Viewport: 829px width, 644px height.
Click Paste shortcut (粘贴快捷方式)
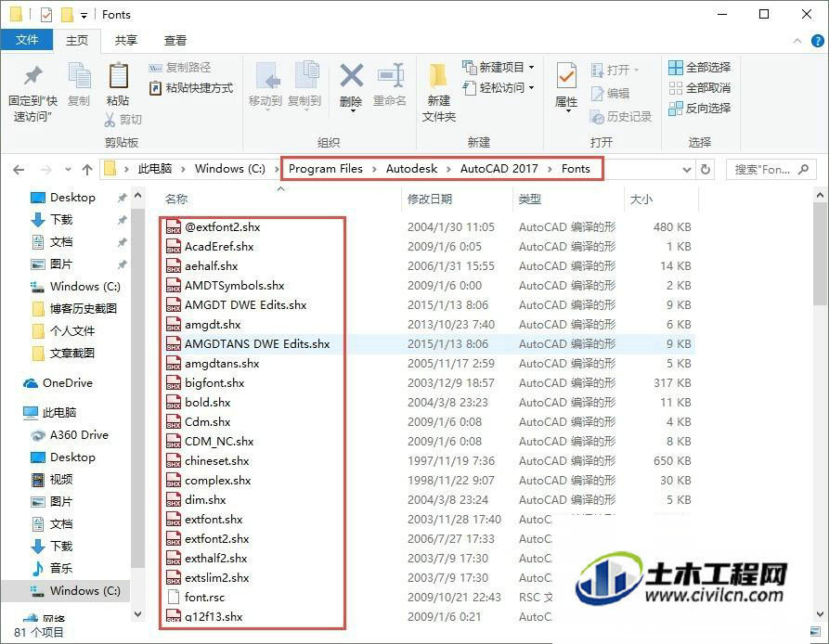point(191,88)
